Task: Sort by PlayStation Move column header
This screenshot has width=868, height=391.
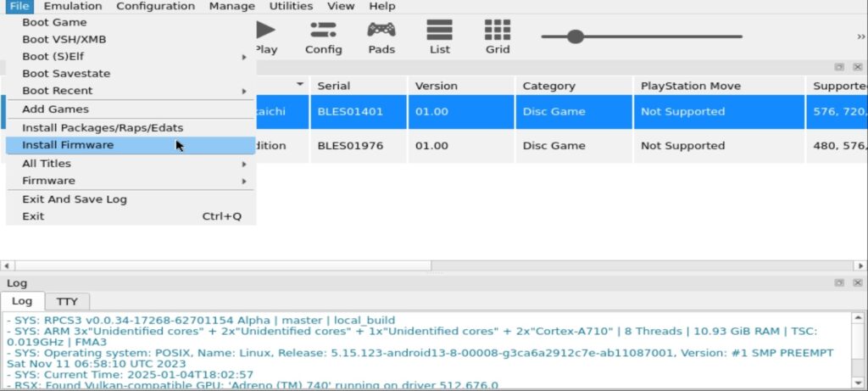Action: tap(719, 86)
